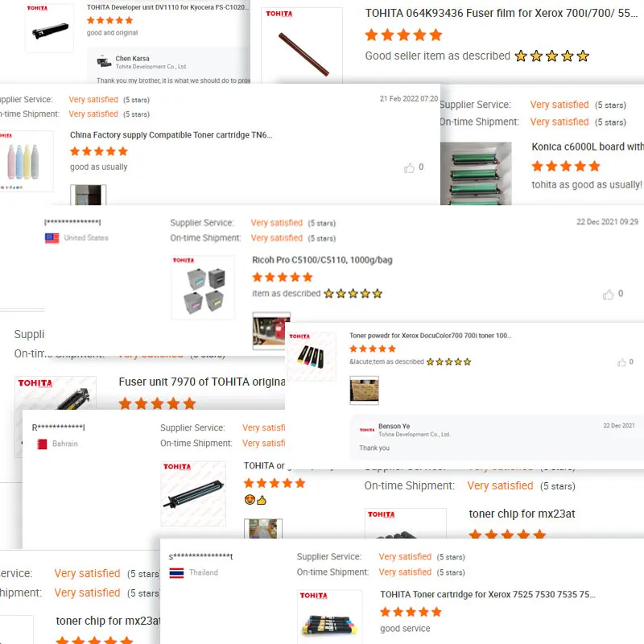644x644 pixels.
Task: Open the TOHITA 064K93436 Fuser film product title
Action: click(x=501, y=13)
